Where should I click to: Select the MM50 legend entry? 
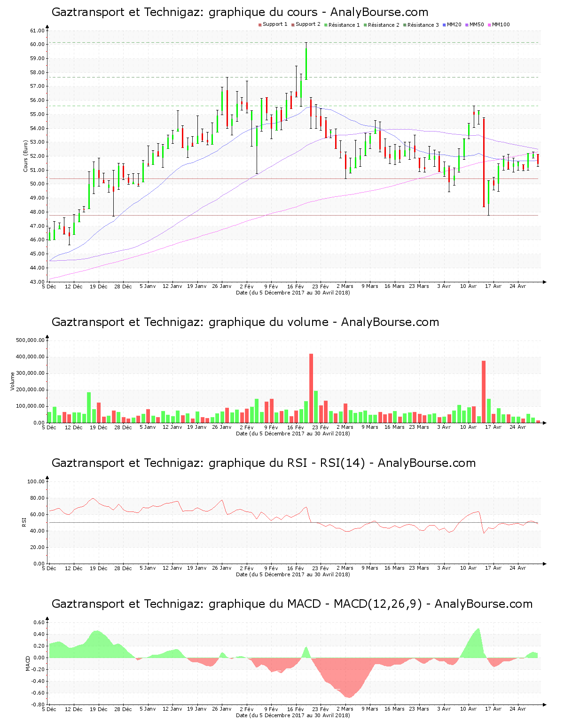(x=475, y=25)
